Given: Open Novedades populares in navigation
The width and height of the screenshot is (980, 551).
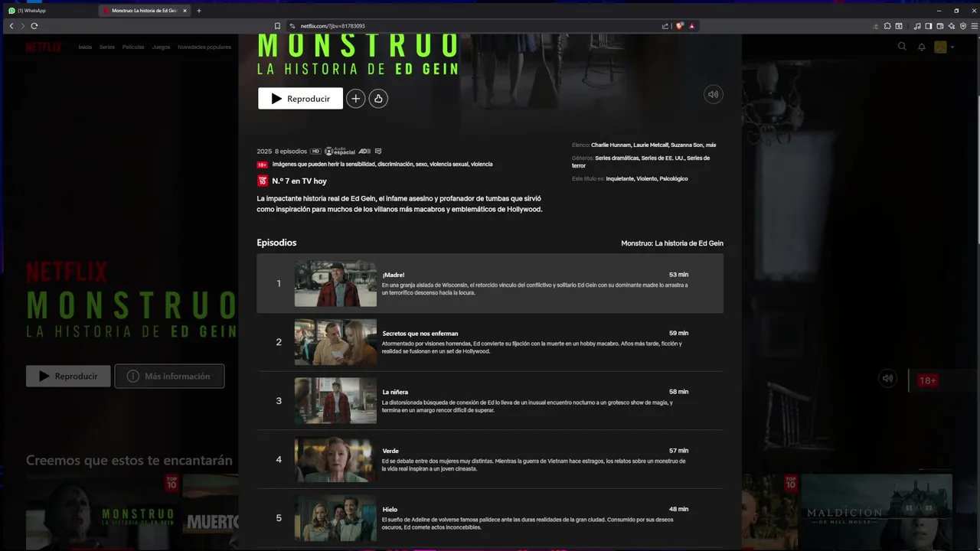Looking at the screenshot, I should point(204,47).
